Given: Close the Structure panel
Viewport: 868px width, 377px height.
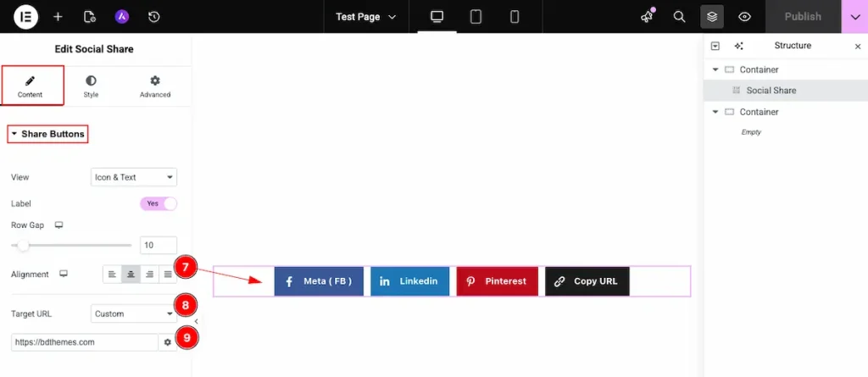Looking at the screenshot, I should coord(858,47).
